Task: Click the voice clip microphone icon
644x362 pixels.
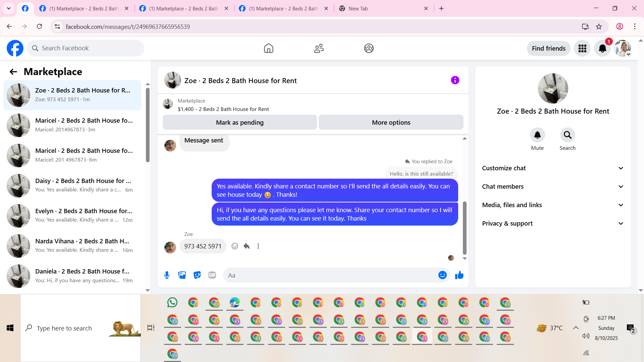Action: click(x=167, y=275)
